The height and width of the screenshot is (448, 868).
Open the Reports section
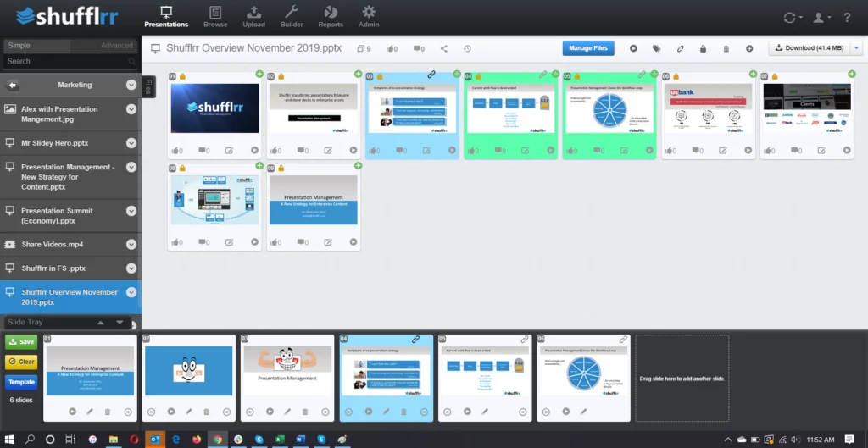[331, 17]
